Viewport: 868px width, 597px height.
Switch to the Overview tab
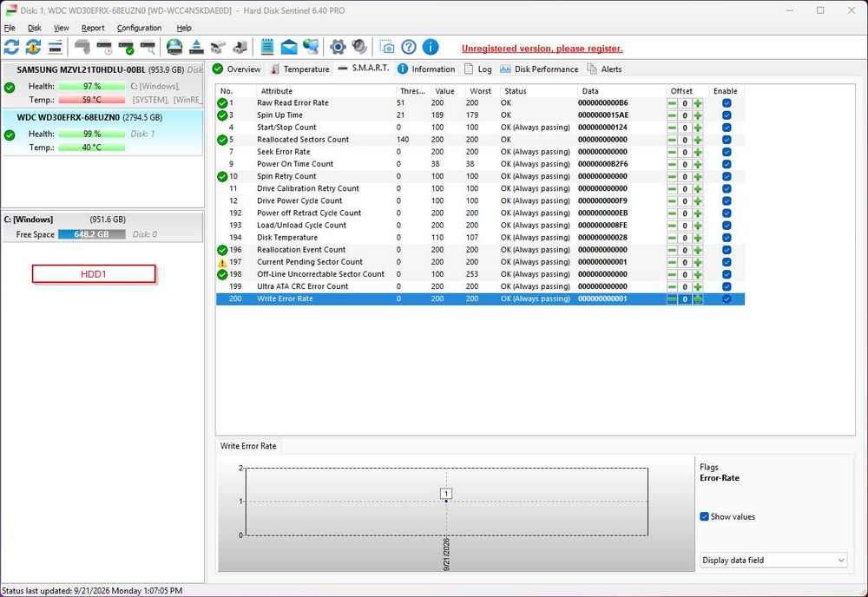coord(236,69)
